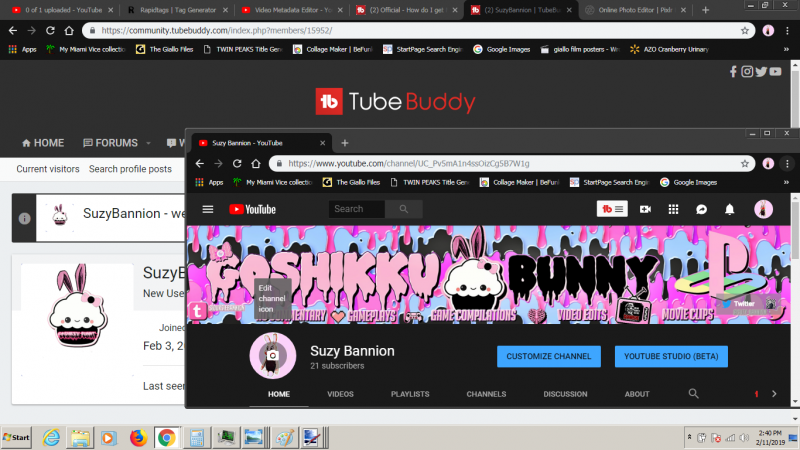
Task: Click the create video camera icon
Action: click(645, 209)
